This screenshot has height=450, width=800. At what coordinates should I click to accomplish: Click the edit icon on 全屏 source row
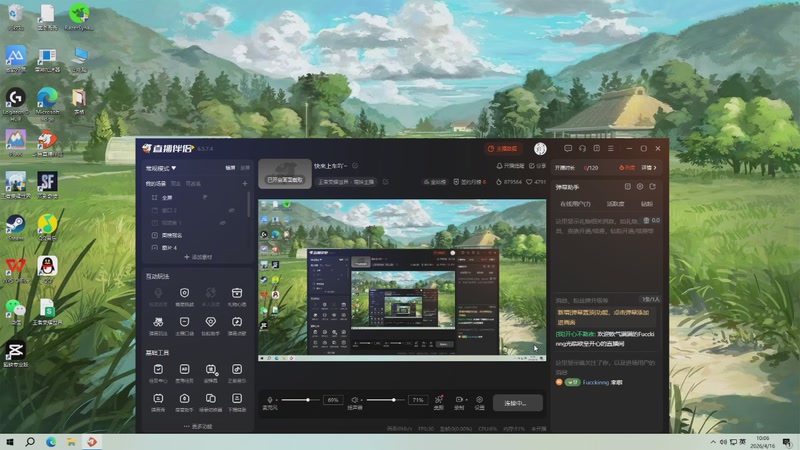tap(205, 197)
